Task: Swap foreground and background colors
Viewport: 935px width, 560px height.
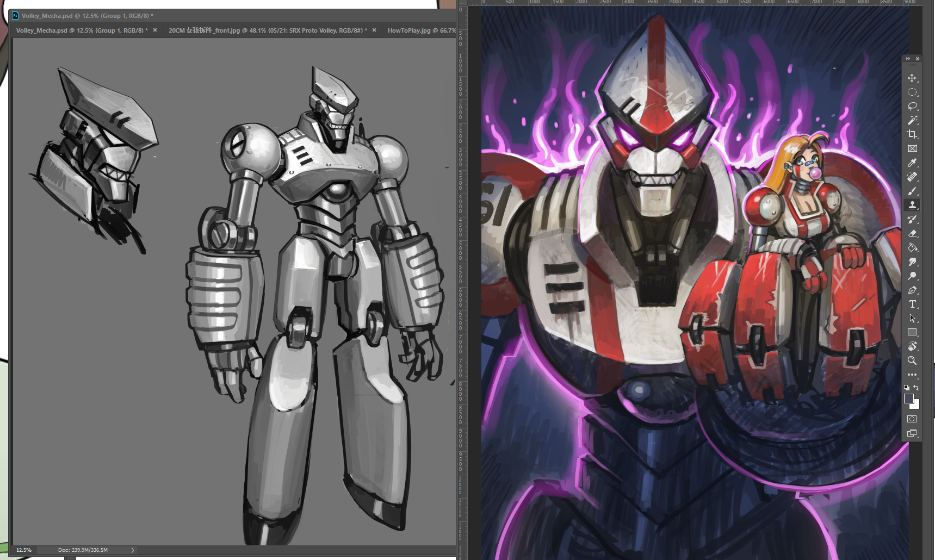Action: coord(917,388)
